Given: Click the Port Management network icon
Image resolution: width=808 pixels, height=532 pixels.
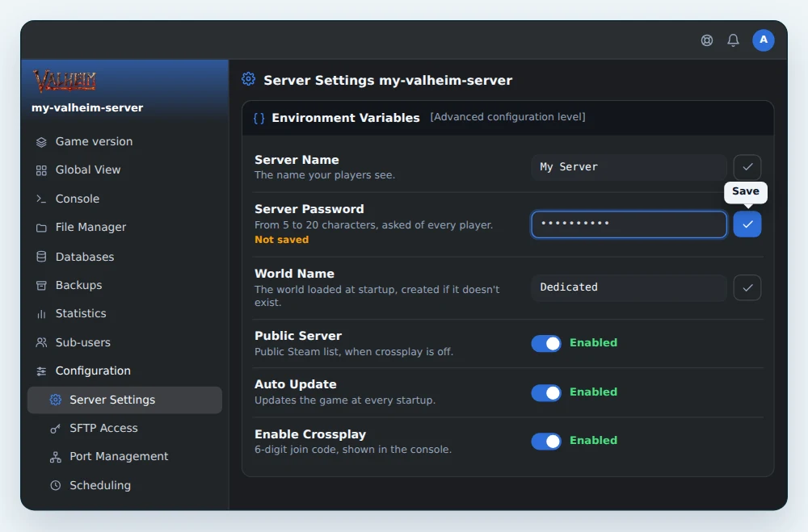Looking at the screenshot, I should (55, 457).
